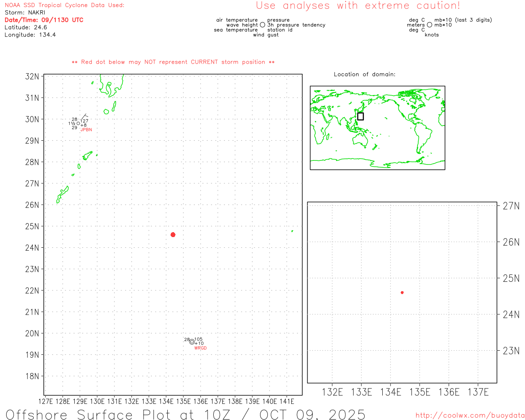The height and width of the screenshot is (420, 525).
Task: Click the 'knots' units label
Action: (432, 35)
